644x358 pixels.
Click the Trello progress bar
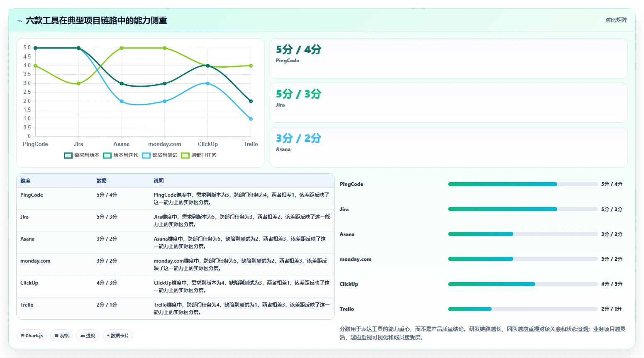coord(523,309)
